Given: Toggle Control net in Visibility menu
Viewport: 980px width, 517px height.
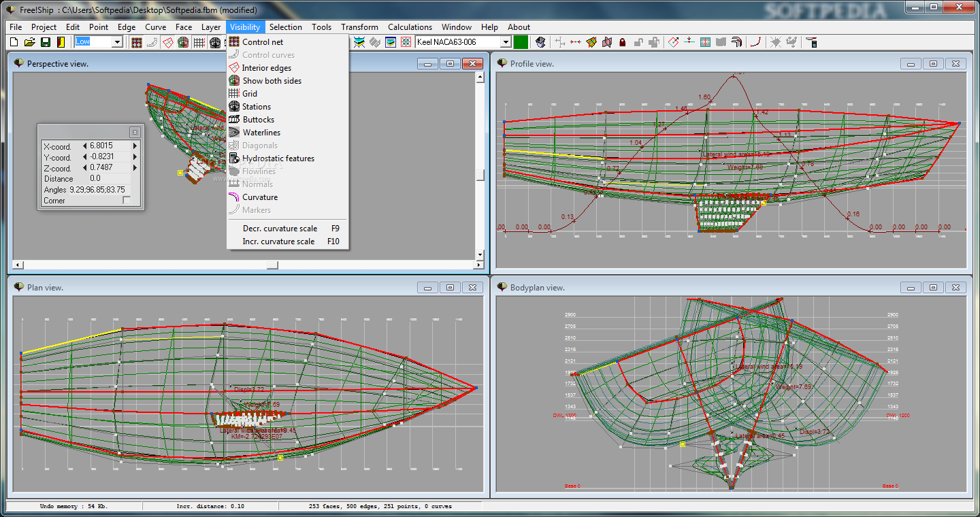Looking at the screenshot, I should 288,42.
